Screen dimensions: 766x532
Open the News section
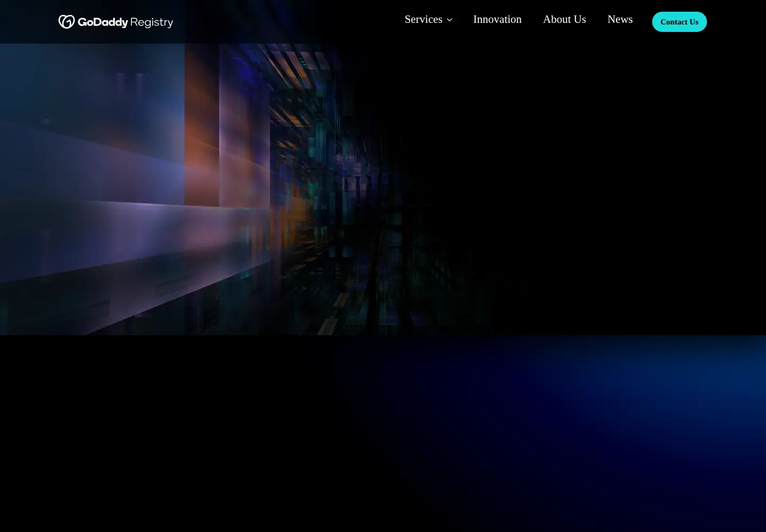[620, 19]
